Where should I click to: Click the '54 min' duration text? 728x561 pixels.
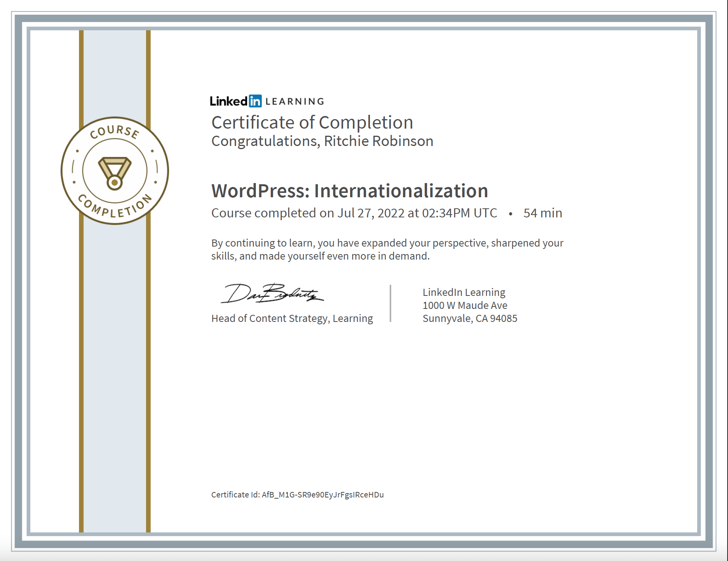(543, 213)
